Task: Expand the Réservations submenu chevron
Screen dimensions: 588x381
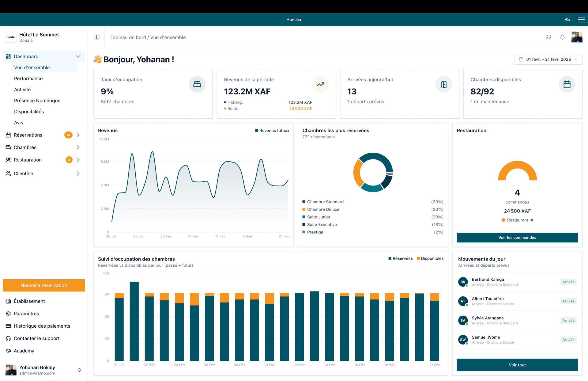Action: tap(78, 135)
